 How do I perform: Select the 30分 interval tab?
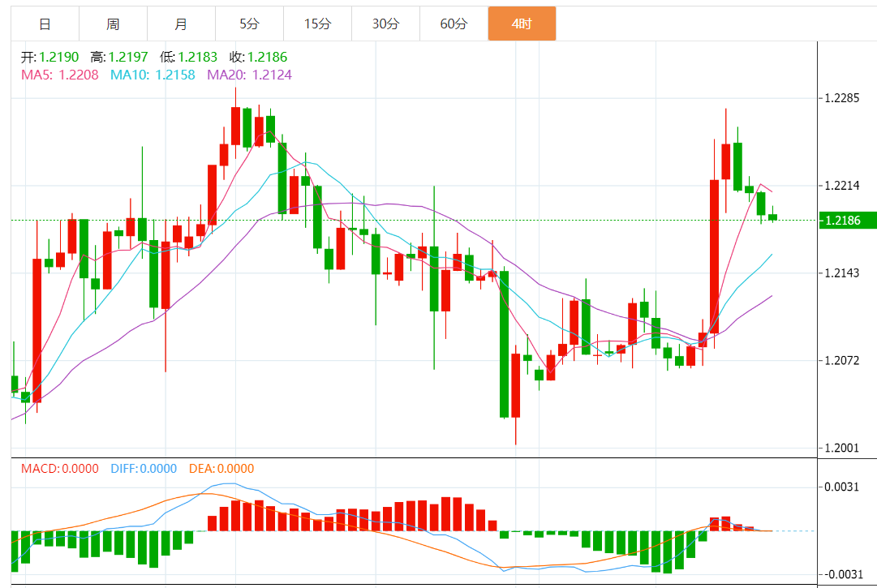tap(386, 24)
